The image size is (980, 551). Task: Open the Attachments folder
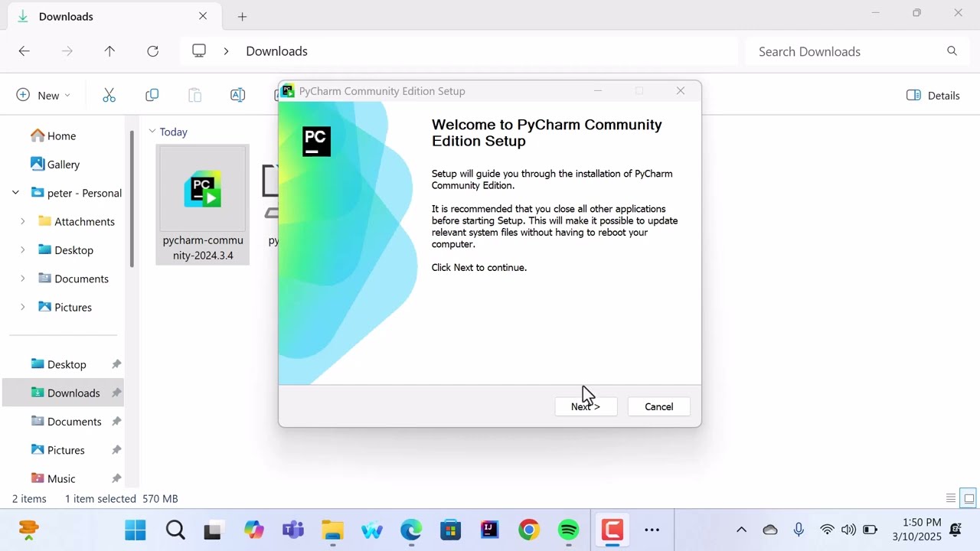(x=77, y=221)
